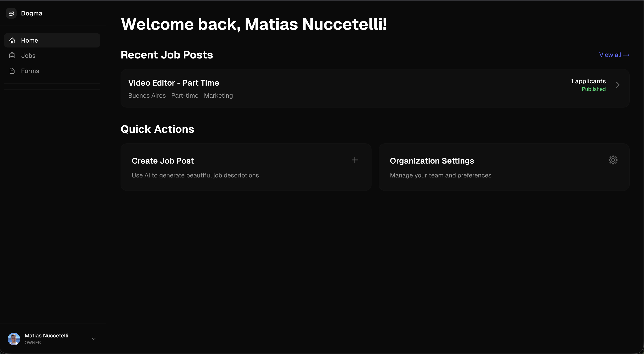
Task: Select the Home icon in sidebar
Action: tap(12, 40)
